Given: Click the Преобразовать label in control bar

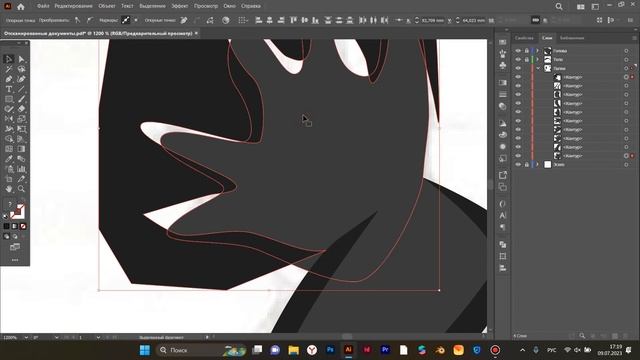Looking at the screenshot, I should pyautogui.click(x=54, y=20).
